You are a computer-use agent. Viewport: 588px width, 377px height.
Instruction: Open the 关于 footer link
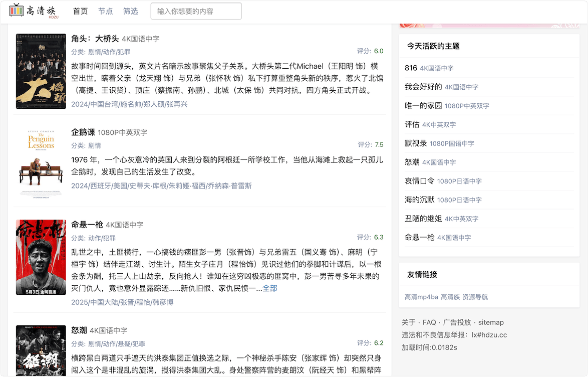408,322
